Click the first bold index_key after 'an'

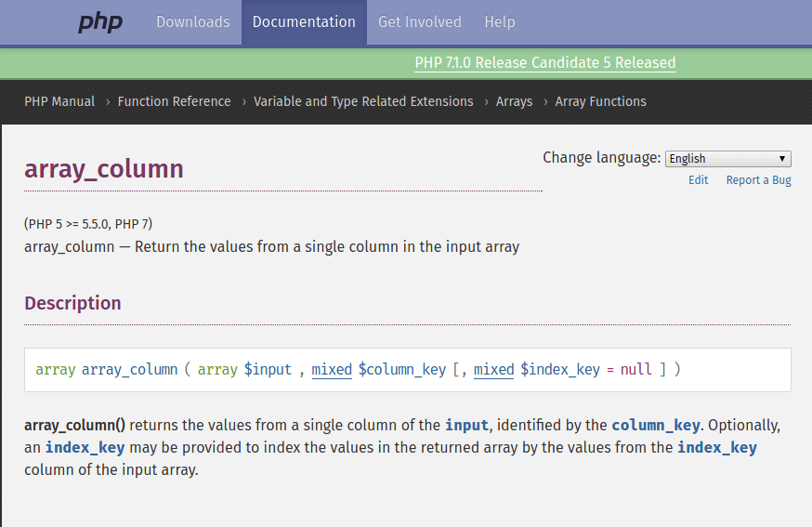pyautogui.click(x=85, y=447)
